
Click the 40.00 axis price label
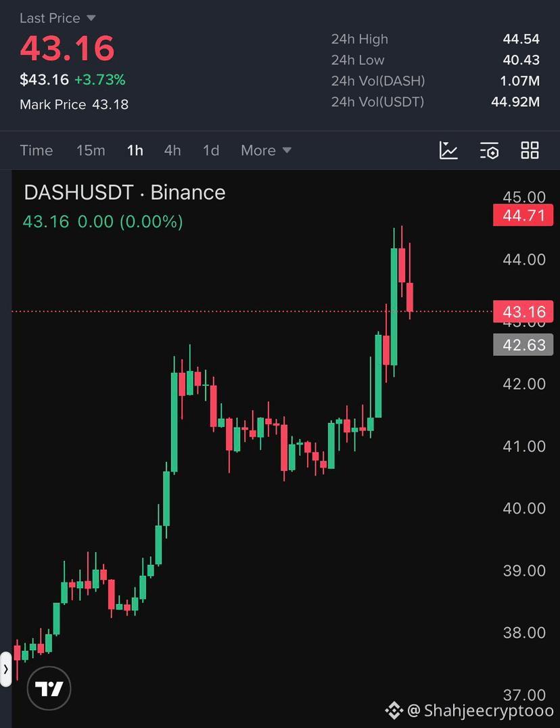(524, 508)
